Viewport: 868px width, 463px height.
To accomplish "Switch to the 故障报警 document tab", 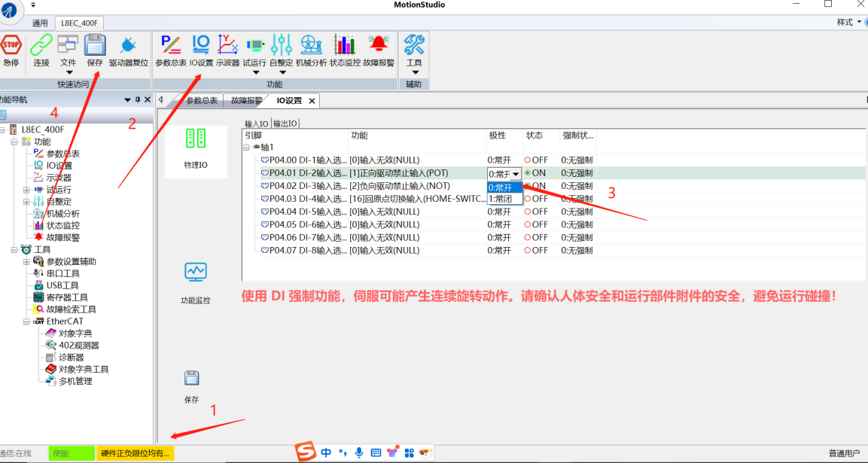I will point(246,100).
